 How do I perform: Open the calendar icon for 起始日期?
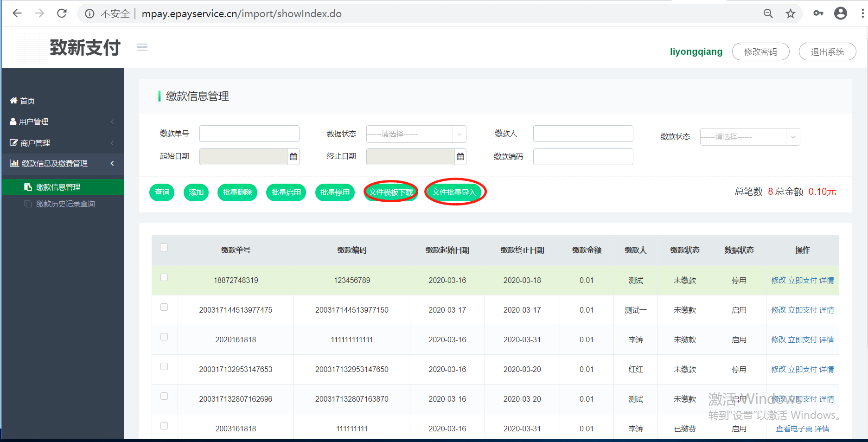coord(294,157)
